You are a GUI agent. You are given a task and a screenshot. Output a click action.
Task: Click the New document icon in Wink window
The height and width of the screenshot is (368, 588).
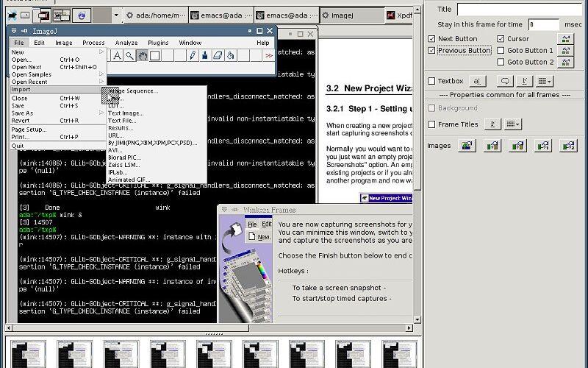(251, 236)
